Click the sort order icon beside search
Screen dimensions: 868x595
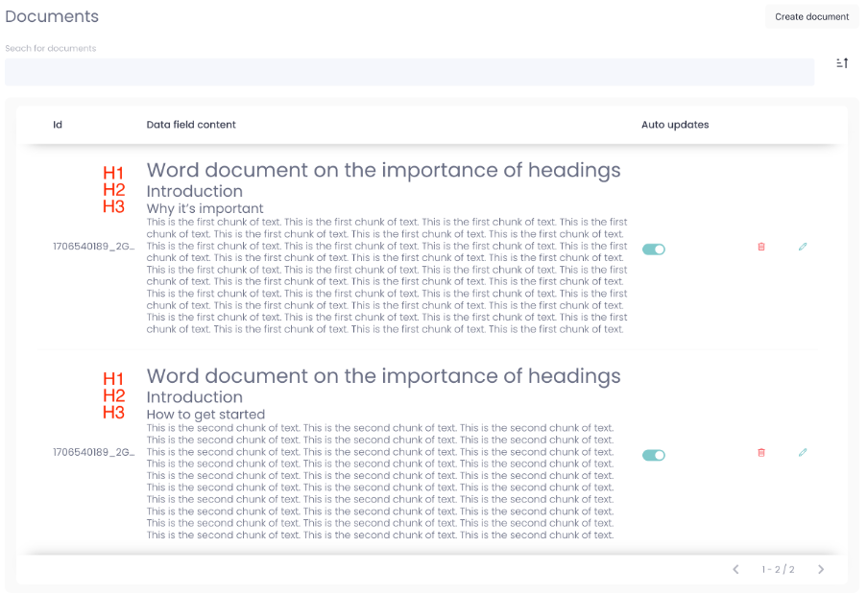click(842, 63)
